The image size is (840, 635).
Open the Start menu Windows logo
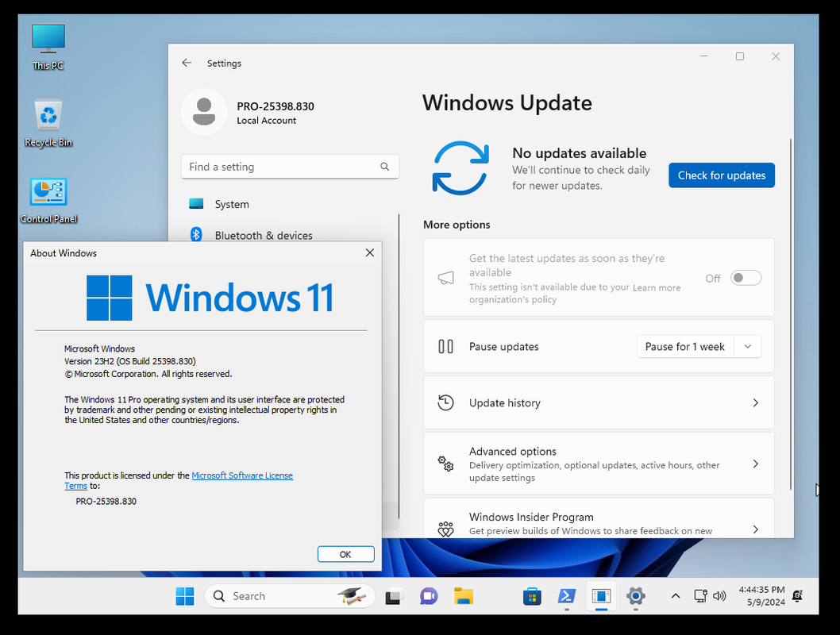pos(185,596)
